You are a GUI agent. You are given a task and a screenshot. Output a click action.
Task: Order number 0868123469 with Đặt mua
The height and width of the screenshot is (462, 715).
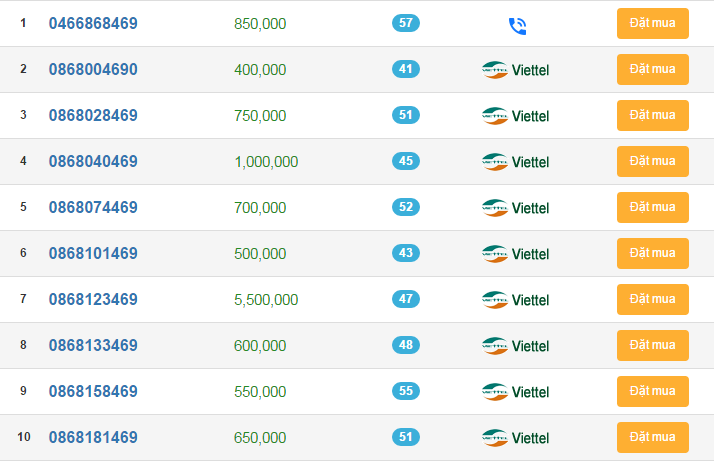point(652,300)
